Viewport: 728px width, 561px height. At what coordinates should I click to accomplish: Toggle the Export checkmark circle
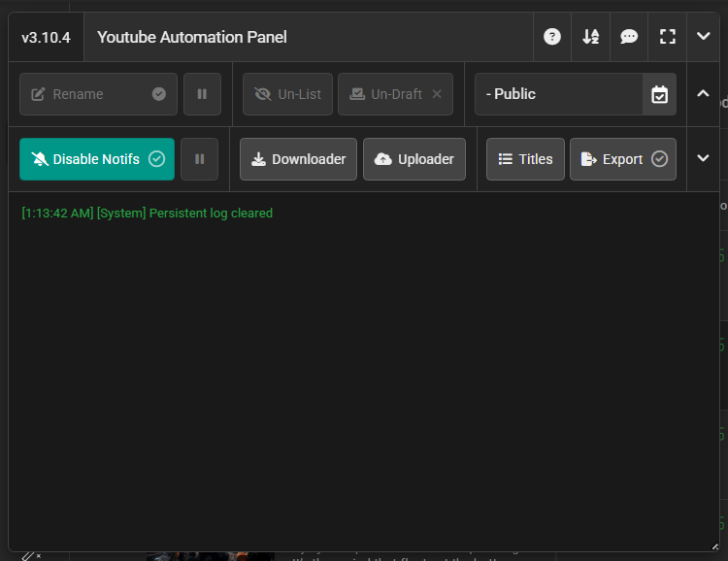[x=659, y=159]
